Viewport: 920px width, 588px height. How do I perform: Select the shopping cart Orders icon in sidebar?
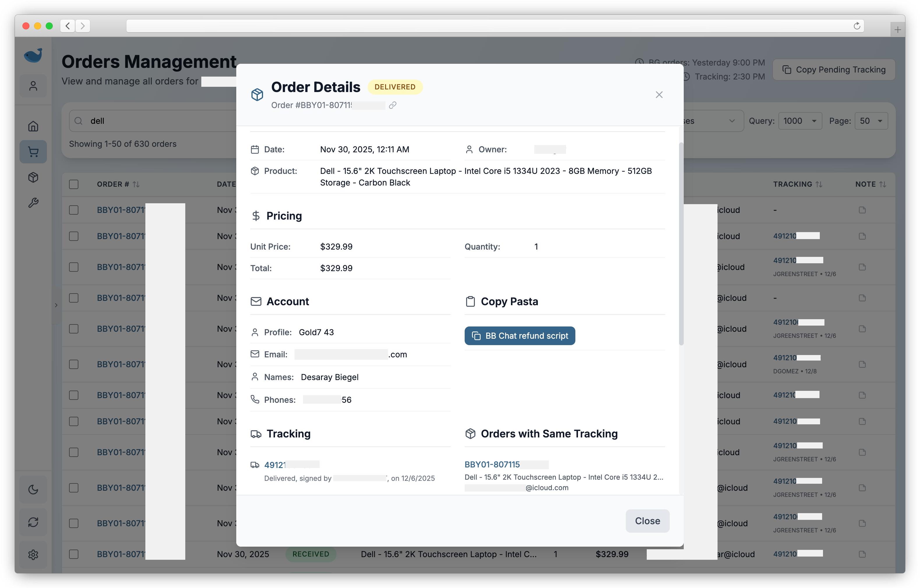(33, 151)
